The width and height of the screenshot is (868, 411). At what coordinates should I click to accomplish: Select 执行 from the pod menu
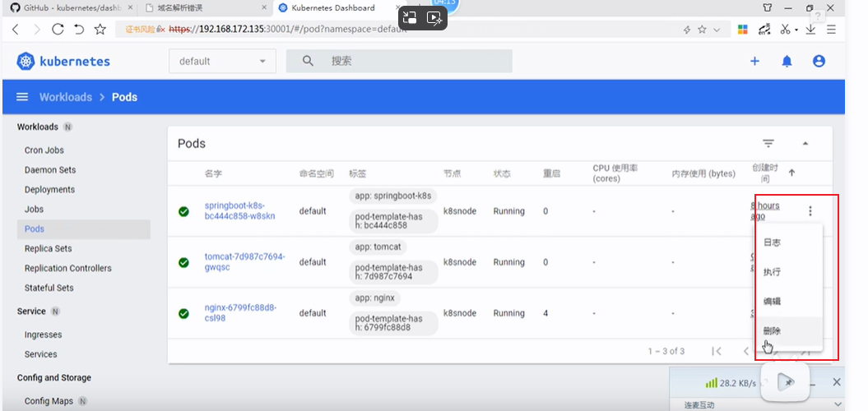(772, 272)
